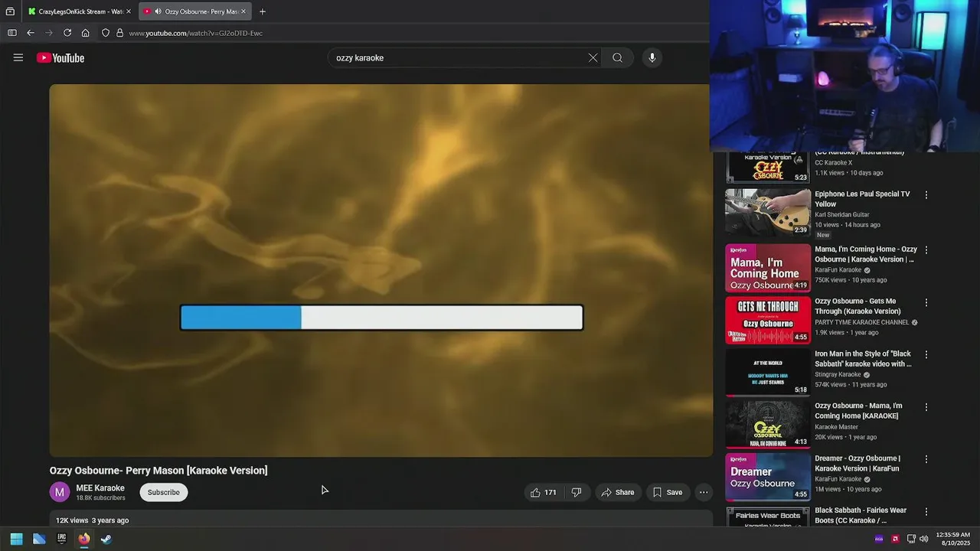Open Epiphone Les Paul Special TV Yellow video
The image size is (980, 551).
tap(862, 199)
